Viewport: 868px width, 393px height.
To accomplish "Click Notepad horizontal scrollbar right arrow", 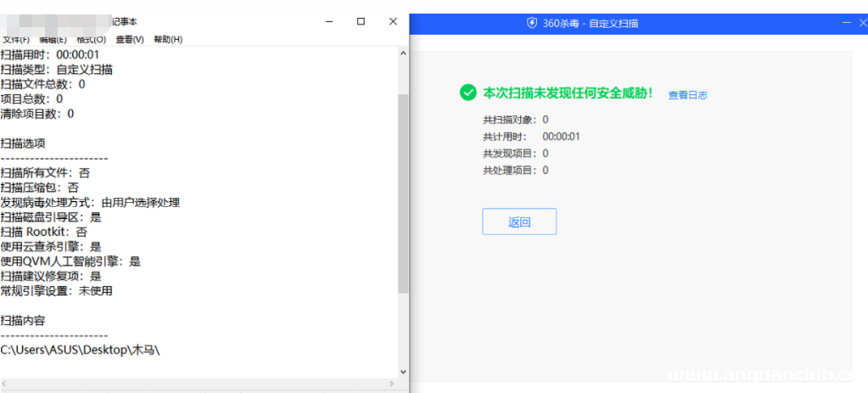I will click(392, 384).
